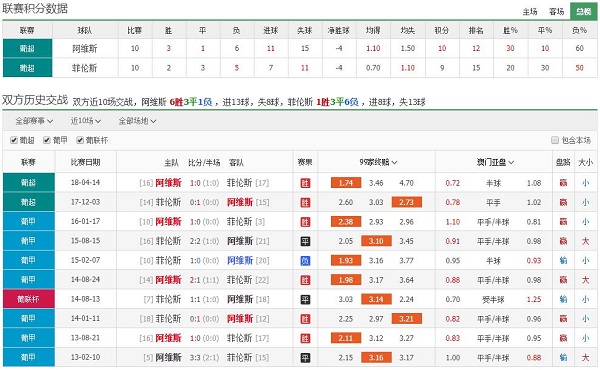Click the 胜 result icon for 17-12-03 match
Viewport: 600px width, 370px height.
305,203
